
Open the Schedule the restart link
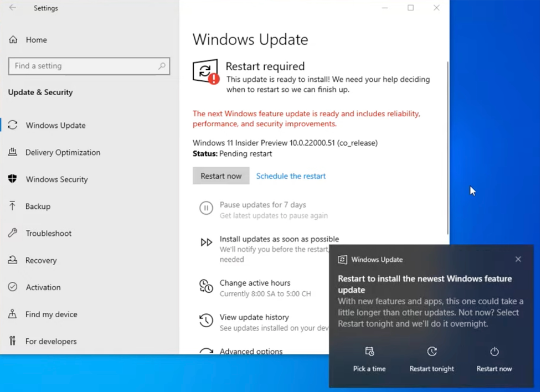coord(291,176)
